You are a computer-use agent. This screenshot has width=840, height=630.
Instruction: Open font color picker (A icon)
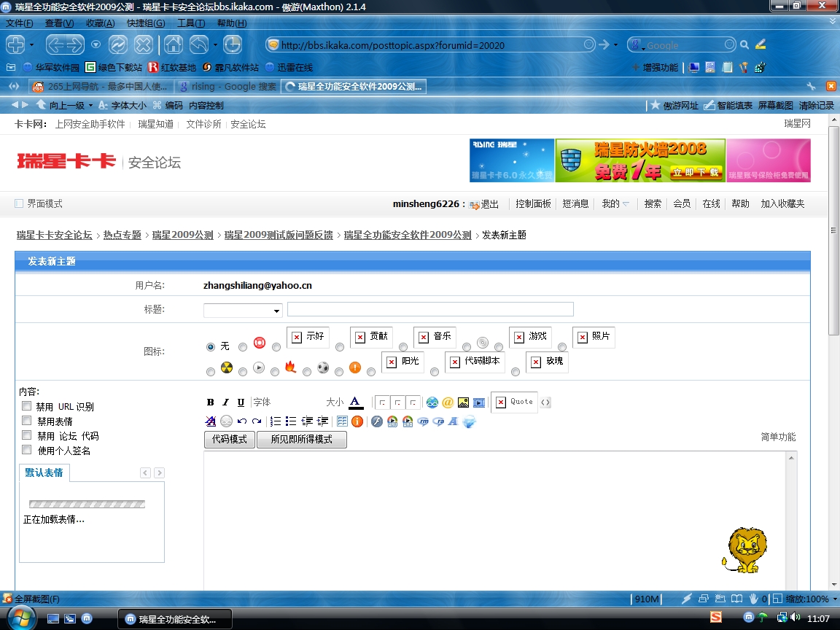tap(356, 402)
